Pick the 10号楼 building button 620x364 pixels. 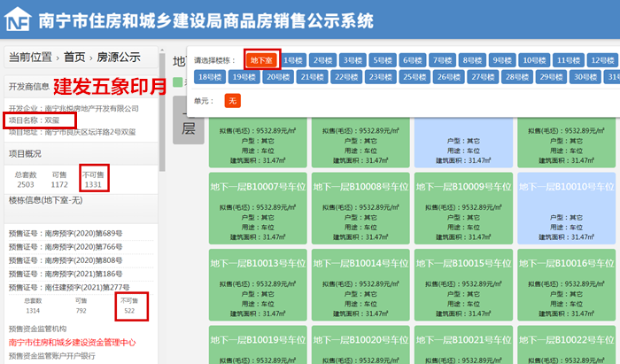pyautogui.click(x=534, y=60)
